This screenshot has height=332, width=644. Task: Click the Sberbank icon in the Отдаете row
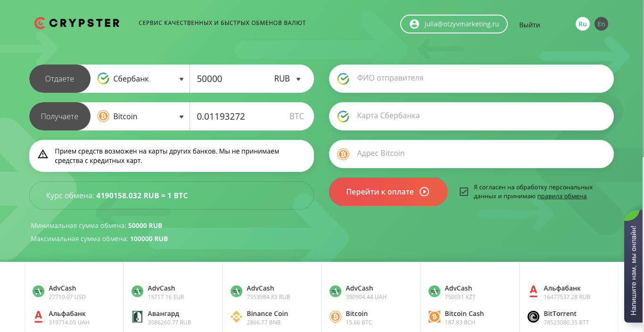coord(103,79)
